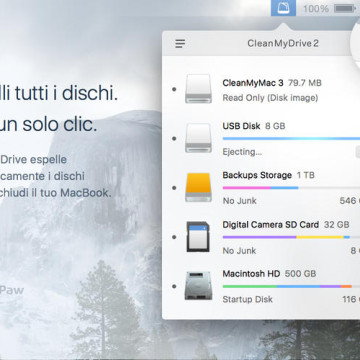
Task: Select the USB Disk drive icon
Action: (x=198, y=138)
